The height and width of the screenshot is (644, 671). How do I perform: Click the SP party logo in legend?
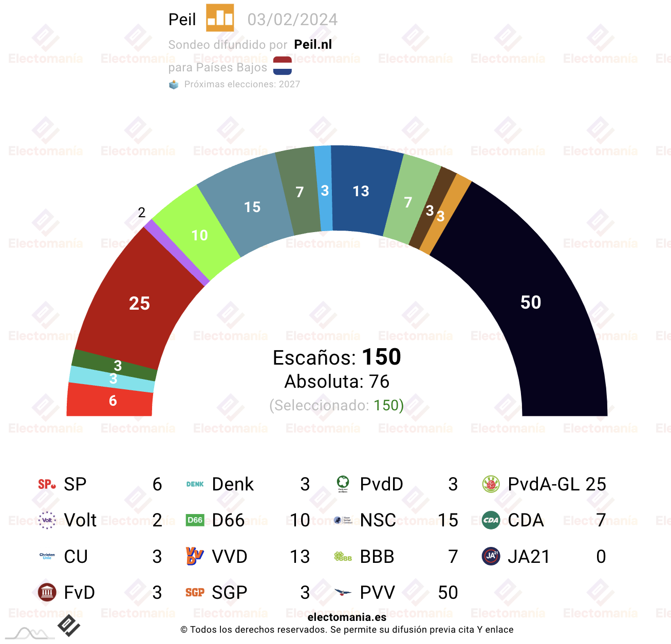[47, 484]
